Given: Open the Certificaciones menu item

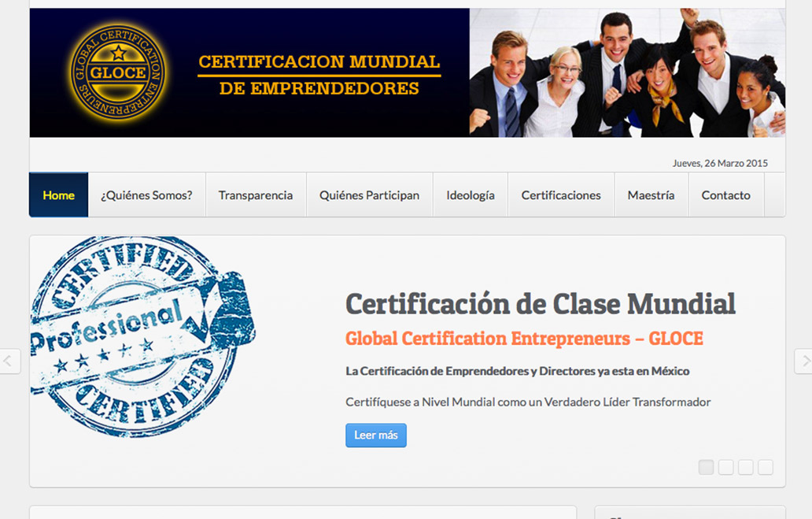Looking at the screenshot, I should tap(561, 195).
